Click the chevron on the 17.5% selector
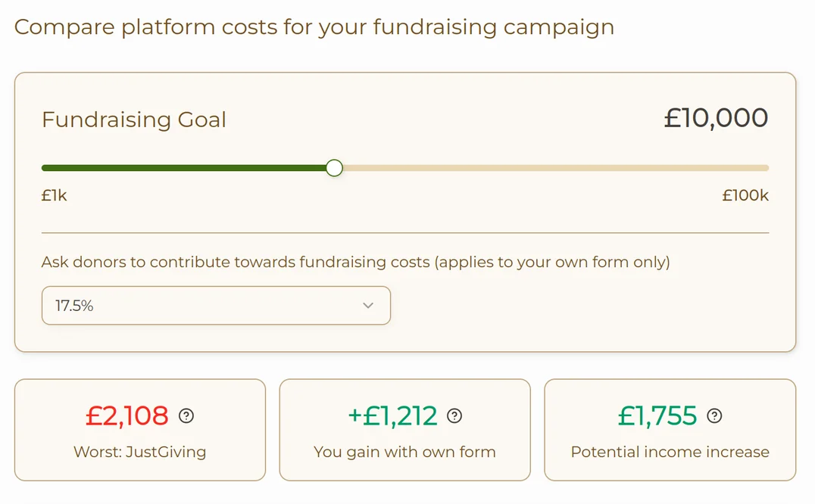This screenshot has height=504, width=815. pyautogui.click(x=369, y=305)
